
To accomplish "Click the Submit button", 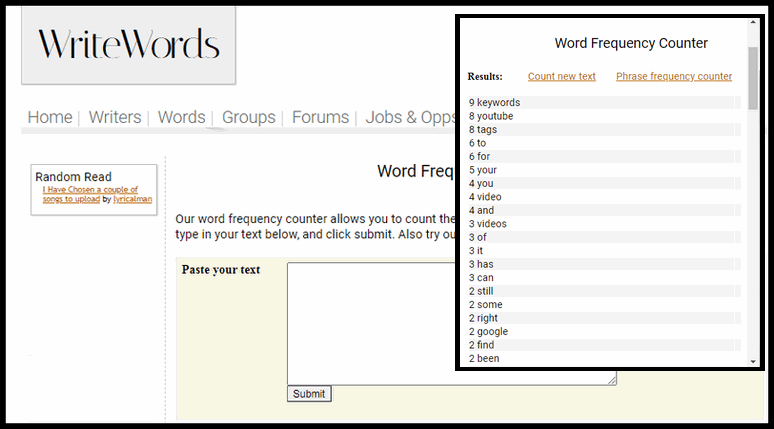I will pyautogui.click(x=309, y=393).
